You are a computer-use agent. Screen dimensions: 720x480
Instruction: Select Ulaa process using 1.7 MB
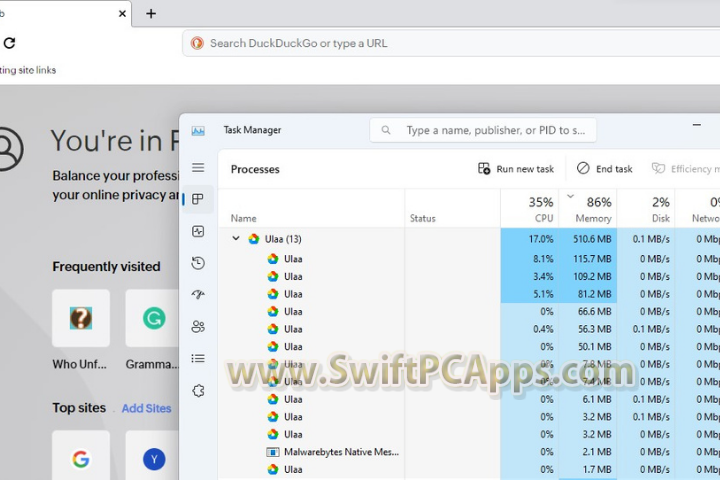(469, 469)
